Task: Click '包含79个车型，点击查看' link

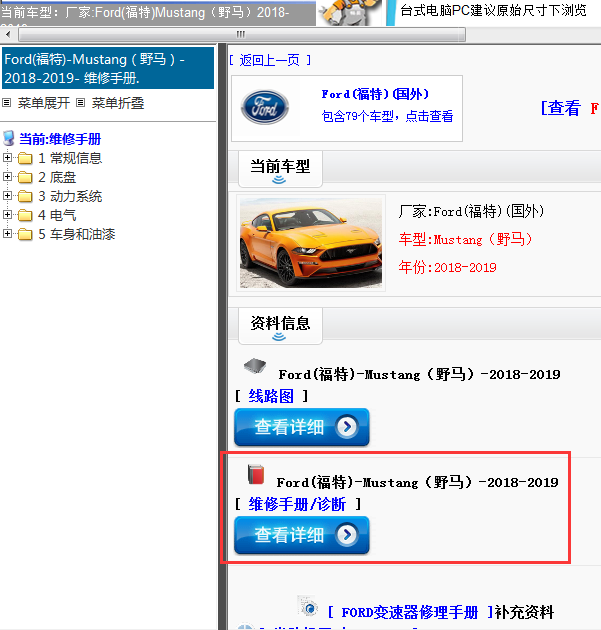Action: pyautogui.click(x=387, y=116)
